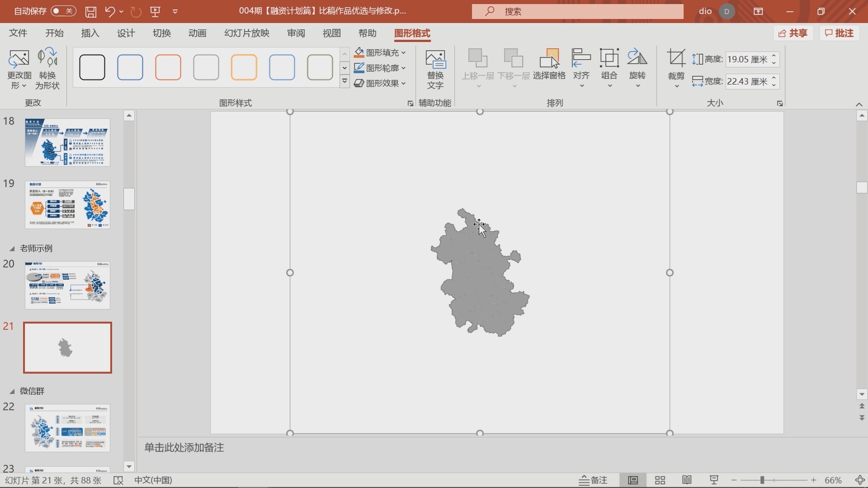The image size is (868, 488).
Task: Click the language 中文(中国) status item
Action: click(x=153, y=480)
